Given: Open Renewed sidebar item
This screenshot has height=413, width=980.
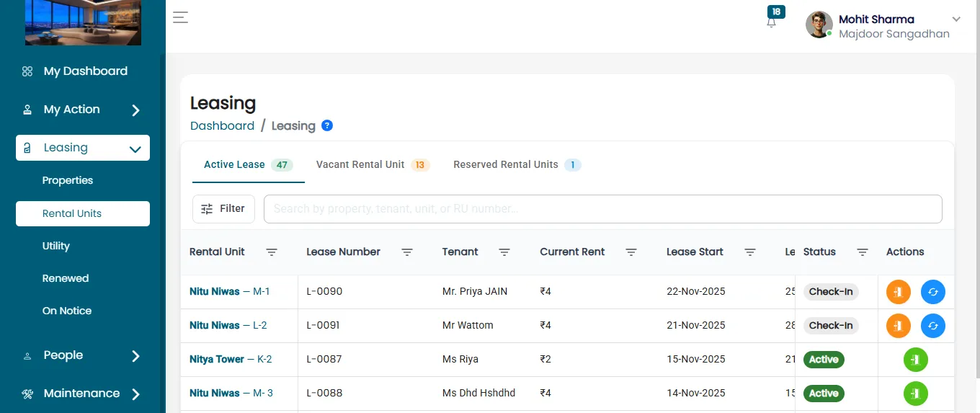Looking at the screenshot, I should click(x=66, y=278).
